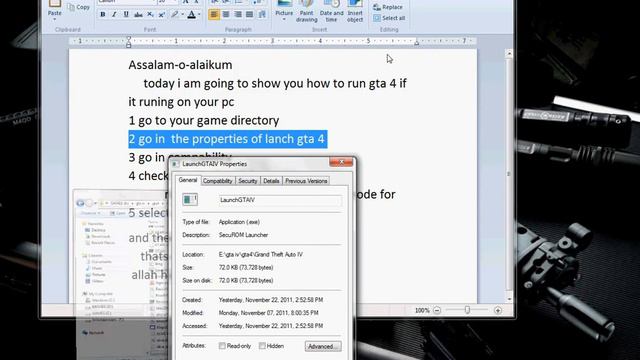This screenshot has width=640, height=360.
Task: Insert a Paint drawing
Action: (307, 11)
